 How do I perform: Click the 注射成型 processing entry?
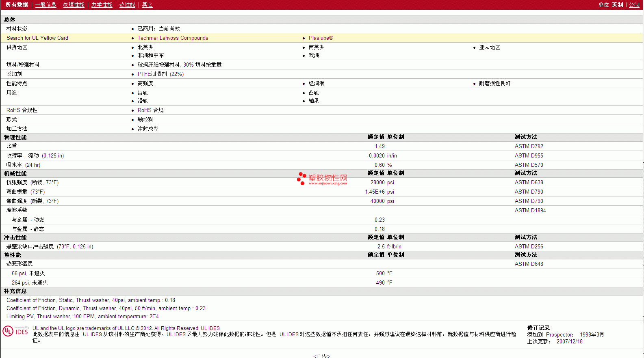(x=148, y=129)
